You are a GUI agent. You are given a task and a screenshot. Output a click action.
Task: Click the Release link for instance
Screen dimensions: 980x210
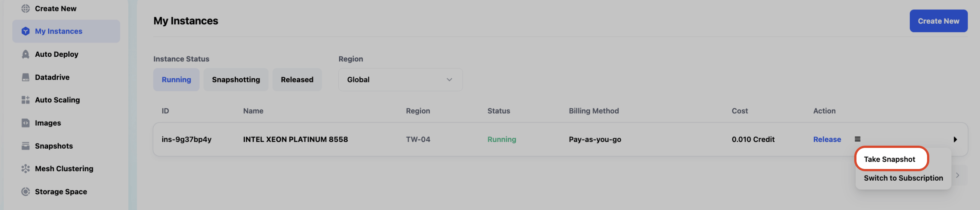(827, 140)
